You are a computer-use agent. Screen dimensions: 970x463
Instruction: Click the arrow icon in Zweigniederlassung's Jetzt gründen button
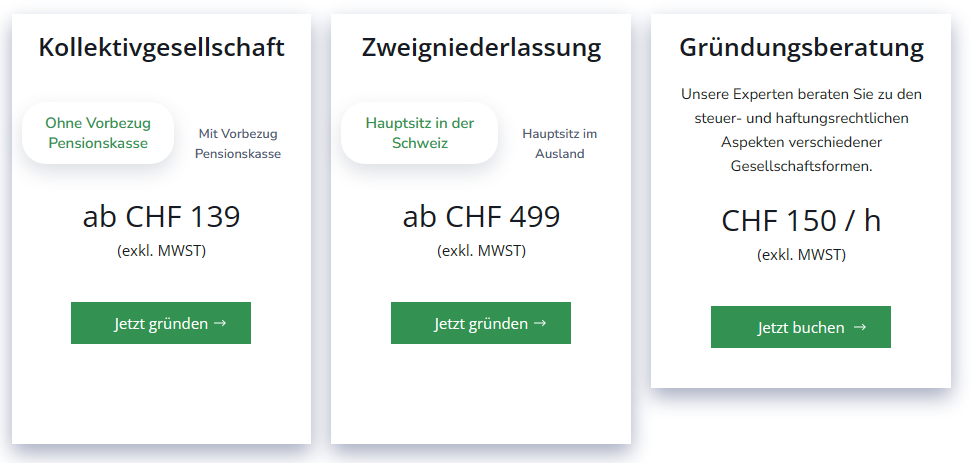point(540,323)
